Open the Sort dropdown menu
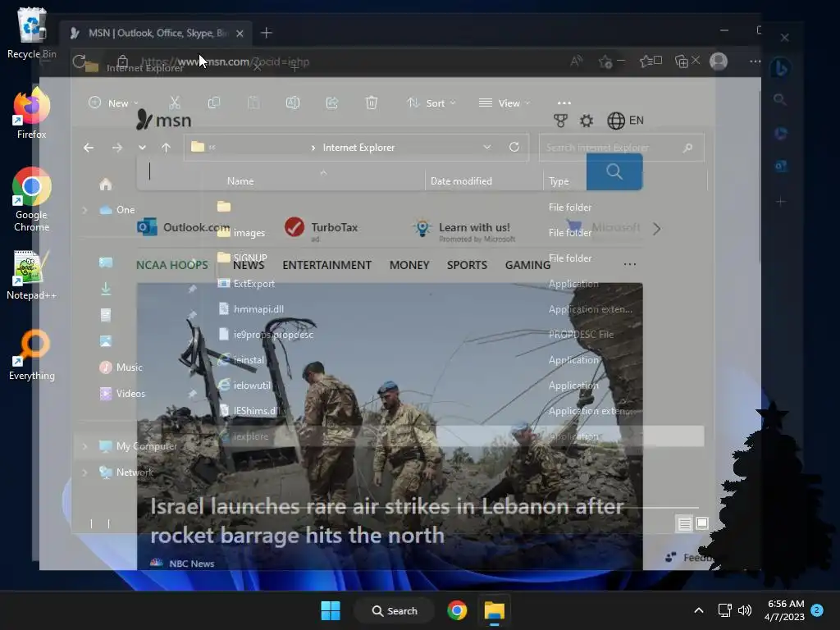Image resolution: width=840 pixels, height=630 pixels. [431, 103]
